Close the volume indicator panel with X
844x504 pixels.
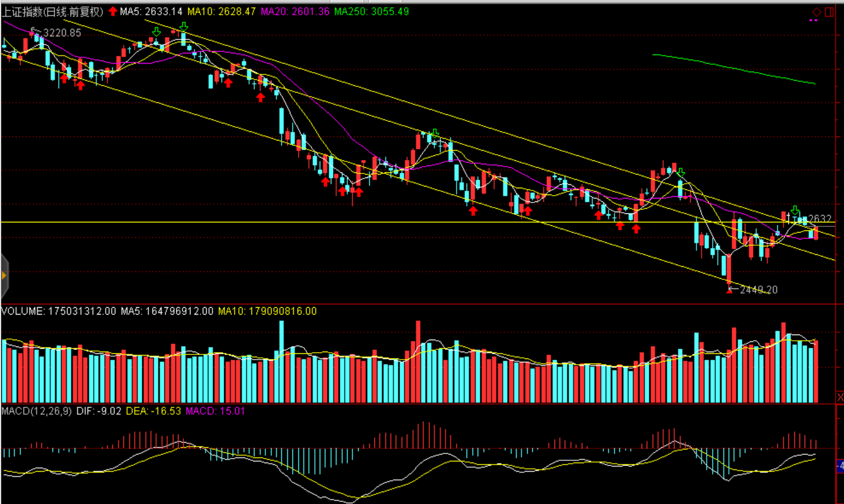pos(839,396)
